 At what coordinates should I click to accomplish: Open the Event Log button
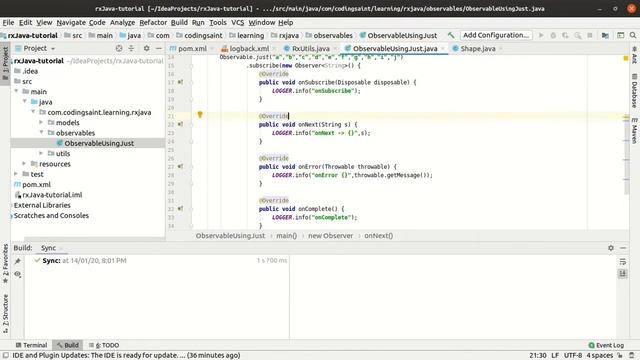606,345
